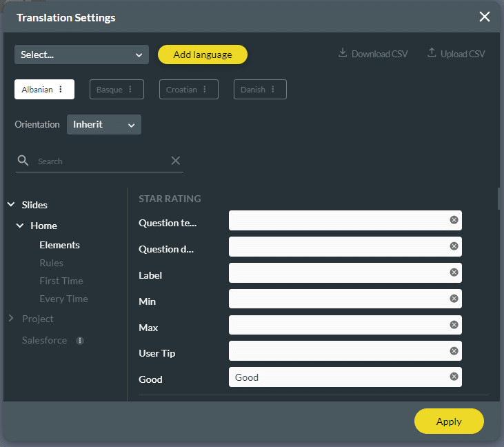Click the Add language button
The width and height of the screenshot is (504, 447).
point(202,54)
